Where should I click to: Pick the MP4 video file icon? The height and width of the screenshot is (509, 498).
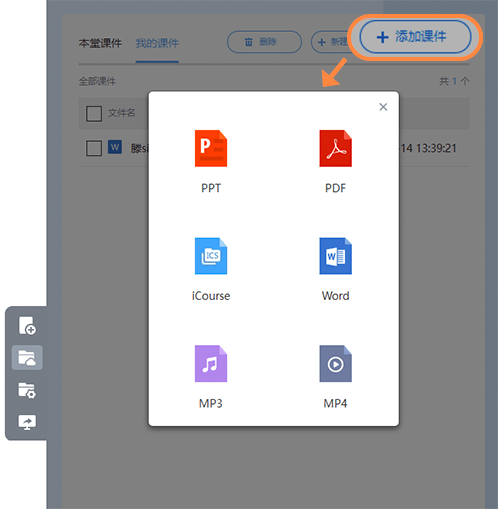point(335,364)
